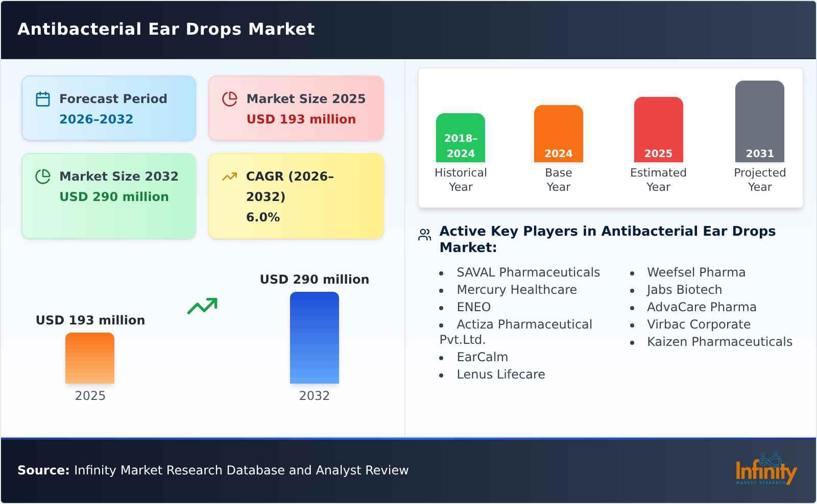This screenshot has width=817, height=504.
Task: Select Actiza Pharmaceutical Pvt.Ltd. in the list
Action: 516,332
